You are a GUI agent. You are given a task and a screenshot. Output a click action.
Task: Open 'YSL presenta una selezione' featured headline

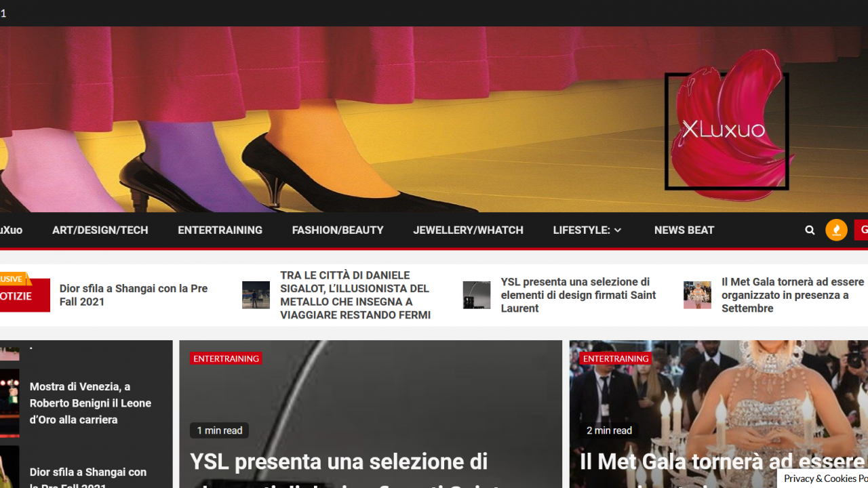point(338,462)
